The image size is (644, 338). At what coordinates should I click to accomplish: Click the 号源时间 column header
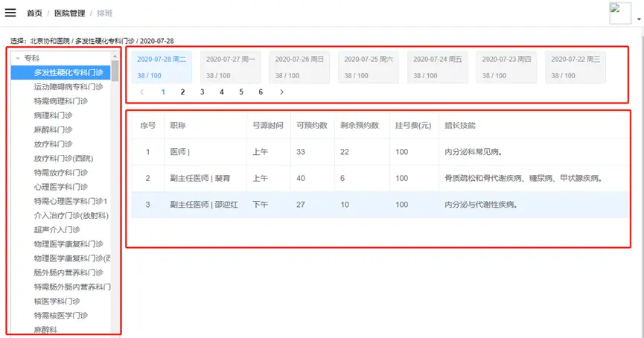click(x=268, y=125)
